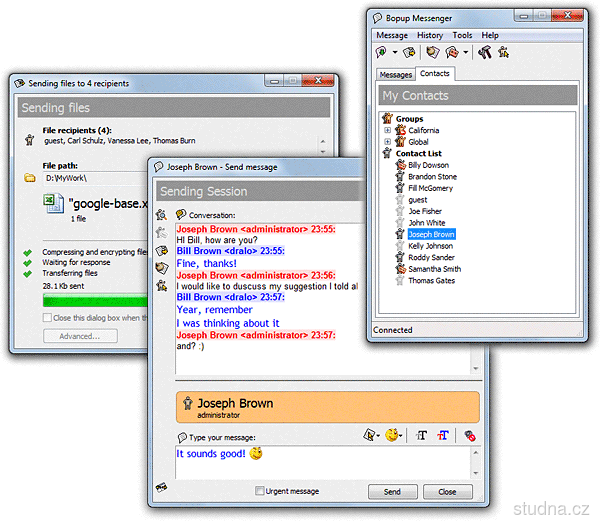The height and width of the screenshot is (521, 600).
Task: Click the font format T icon
Action: 421,435
